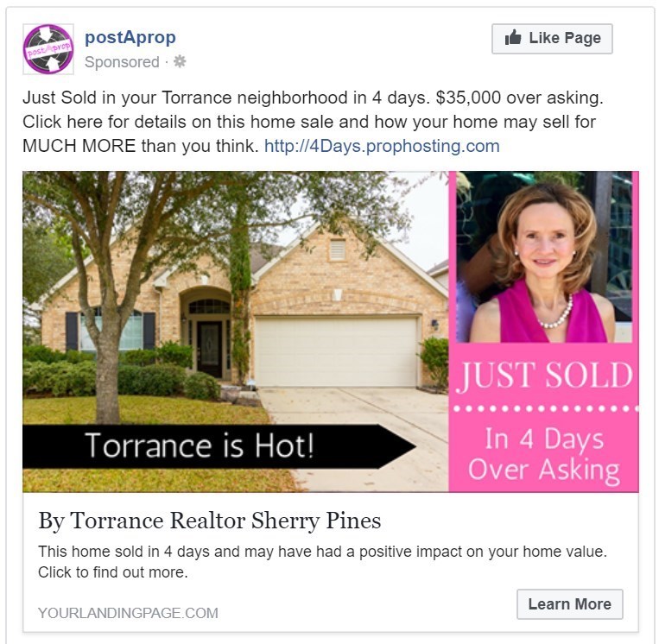Click the ad body text 'Just Sold in your Torrance'
Viewport: 659px width, 644px height.
pyautogui.click(x=314, y=122)
